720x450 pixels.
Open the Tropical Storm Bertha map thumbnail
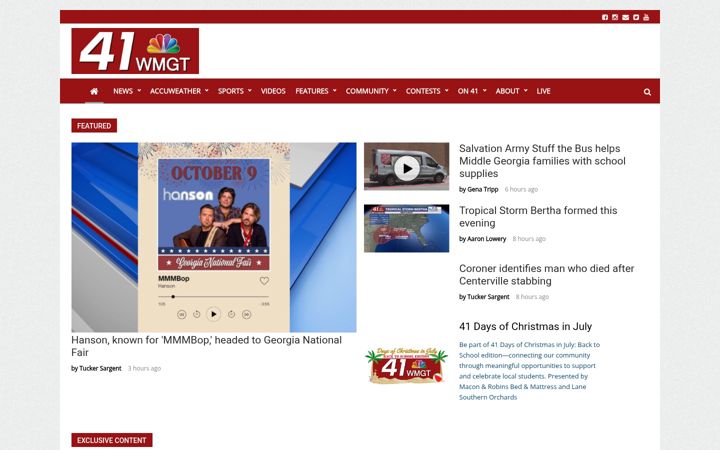[407, 228]
